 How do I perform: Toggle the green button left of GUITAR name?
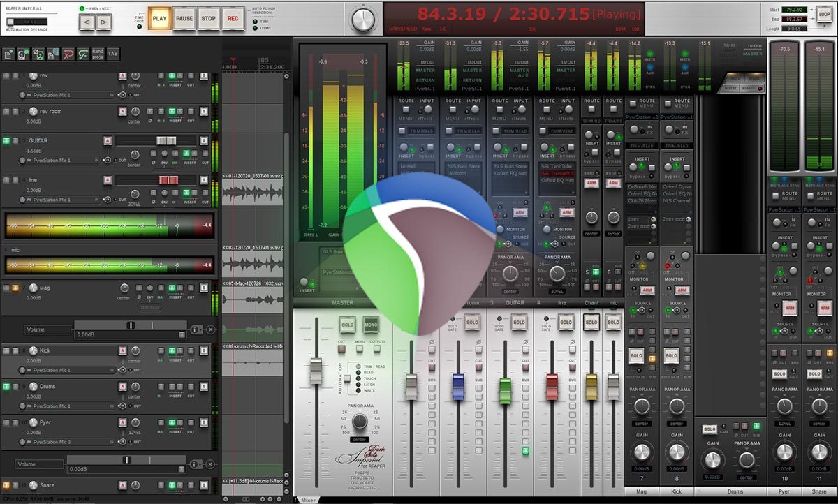(6, 140)
